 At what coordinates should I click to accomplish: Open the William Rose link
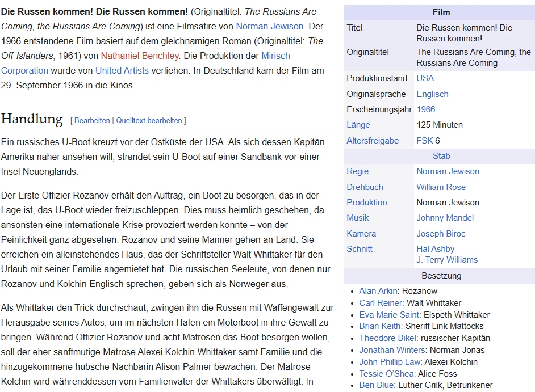tap(441, 187)
